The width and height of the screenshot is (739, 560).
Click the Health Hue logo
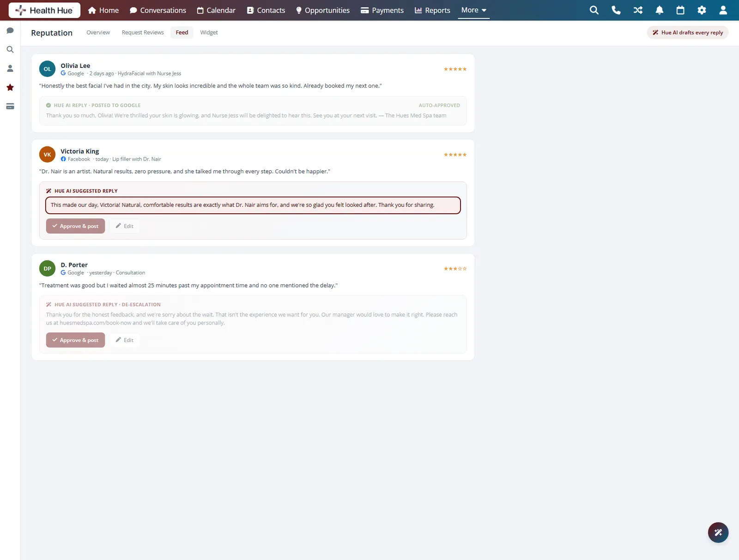[x=44, y=10]
